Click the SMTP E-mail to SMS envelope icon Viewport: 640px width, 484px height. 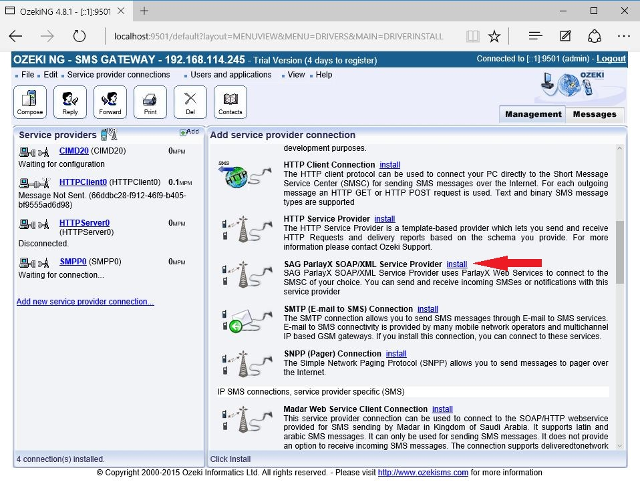pos(246,320)
